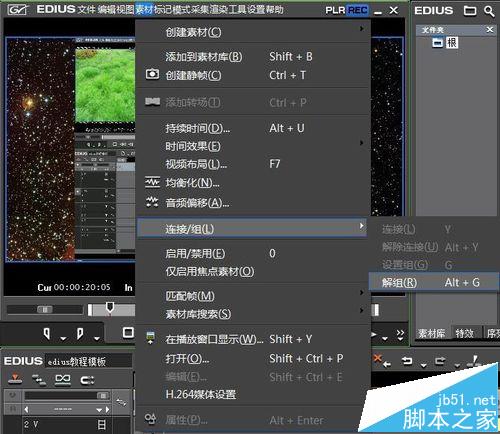This screenshot has width=500, height=434.
Task: Open the 模式 menu
Action: 181,9
